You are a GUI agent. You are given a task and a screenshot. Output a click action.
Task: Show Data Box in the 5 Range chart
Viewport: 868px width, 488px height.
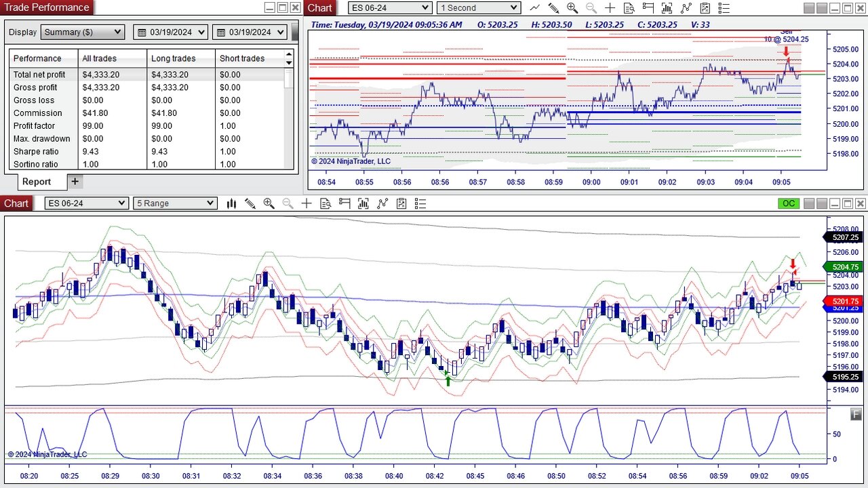pos(325,203)
